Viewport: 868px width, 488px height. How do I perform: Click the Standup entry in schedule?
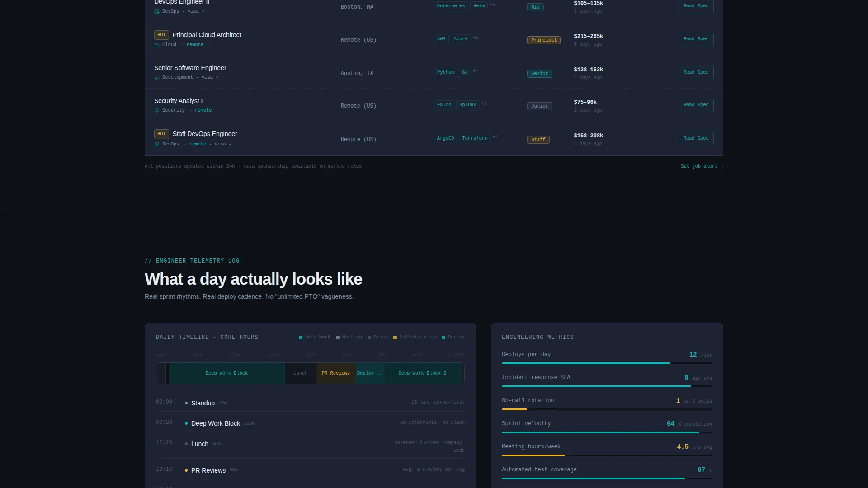coord(310,402)
